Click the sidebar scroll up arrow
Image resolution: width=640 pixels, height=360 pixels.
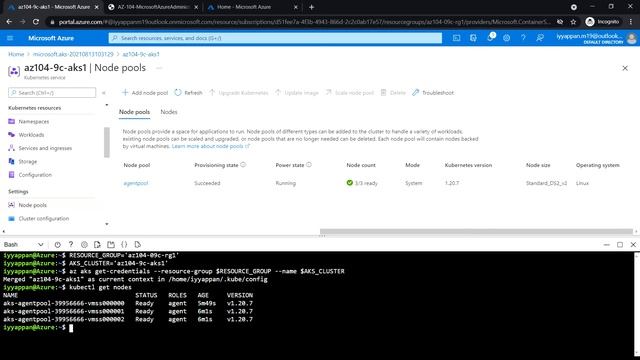pyautogui.click(x=107, y=105)
